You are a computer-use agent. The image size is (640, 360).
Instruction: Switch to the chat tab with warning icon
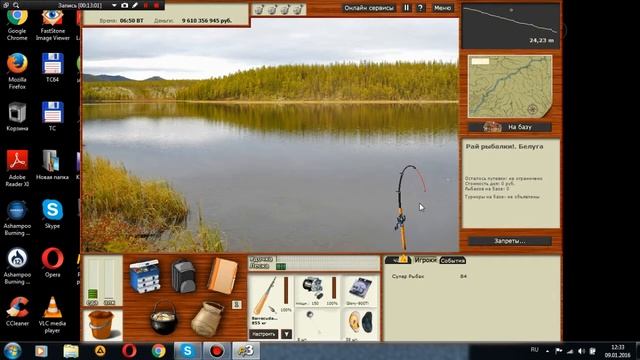tap(398, 260)
